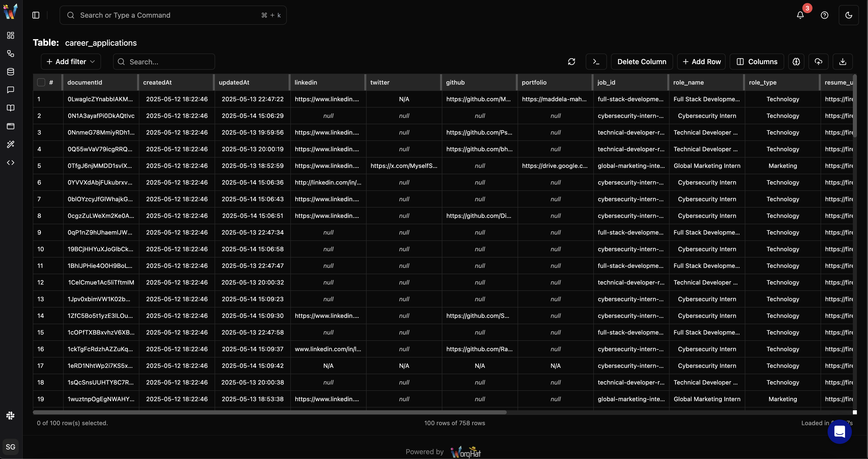The height and width of the screenshot is (459, 868).
Task: Open the SQL terminal console icon
Action: [596, 62]
